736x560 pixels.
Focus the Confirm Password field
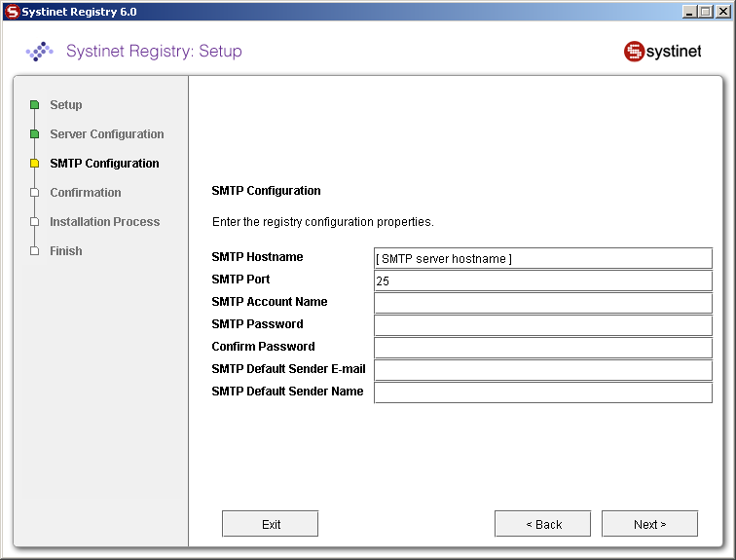click(x=543, y=348)
